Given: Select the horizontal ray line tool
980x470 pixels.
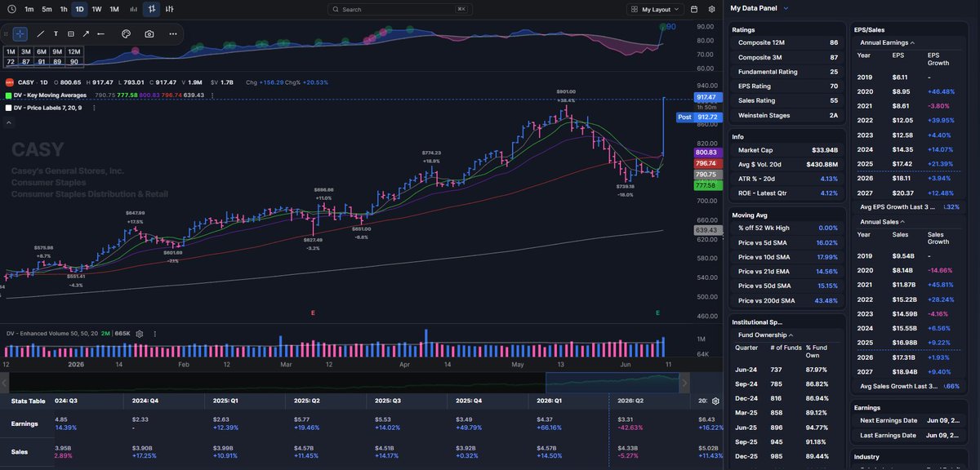Looking at the screenshot, I should 100,33.
